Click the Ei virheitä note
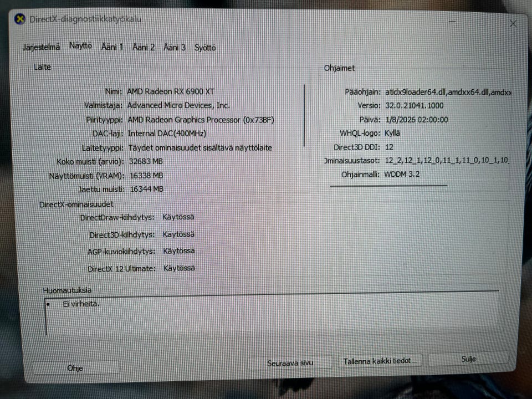Image resolution: width=532 pixels, height=399 pixels. [x=81, y=304]
